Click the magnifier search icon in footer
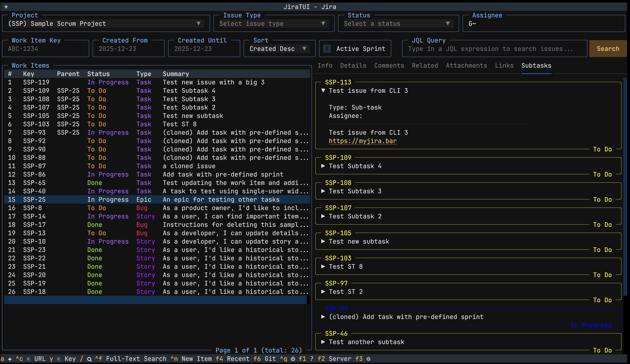Viewport: 630px width, 364px height. [x=89, y=359]
